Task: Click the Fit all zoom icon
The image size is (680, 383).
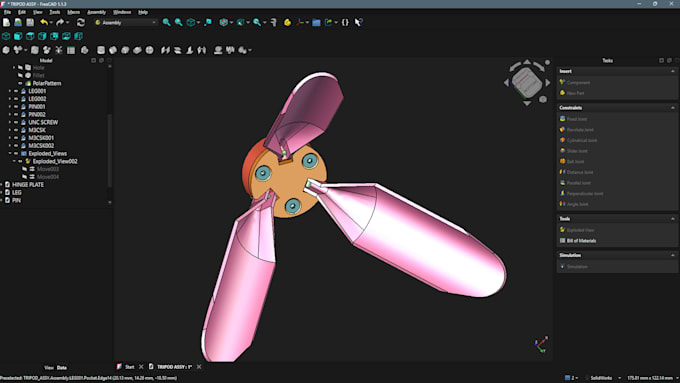Action: pyautogui.click(x=167, y=23)
